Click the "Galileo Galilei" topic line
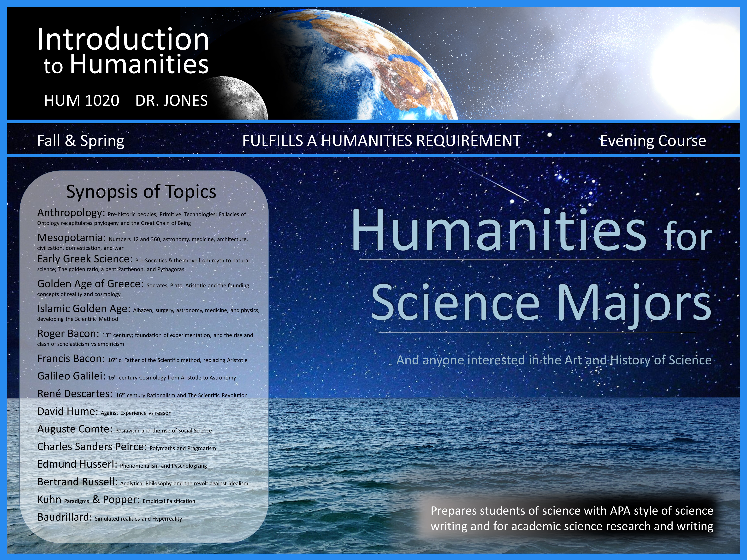Viewport: 747px width, 560px height. pos(71,376)
